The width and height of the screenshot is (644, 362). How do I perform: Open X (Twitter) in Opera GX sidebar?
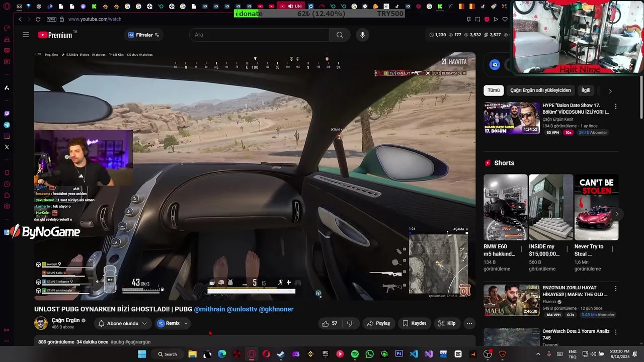(x=7, y=147)
